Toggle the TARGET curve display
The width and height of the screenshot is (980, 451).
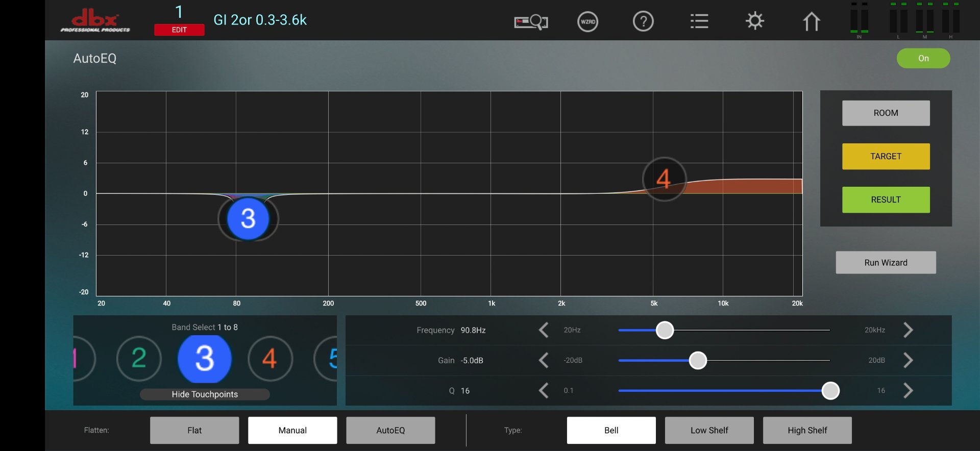point(886,156)
